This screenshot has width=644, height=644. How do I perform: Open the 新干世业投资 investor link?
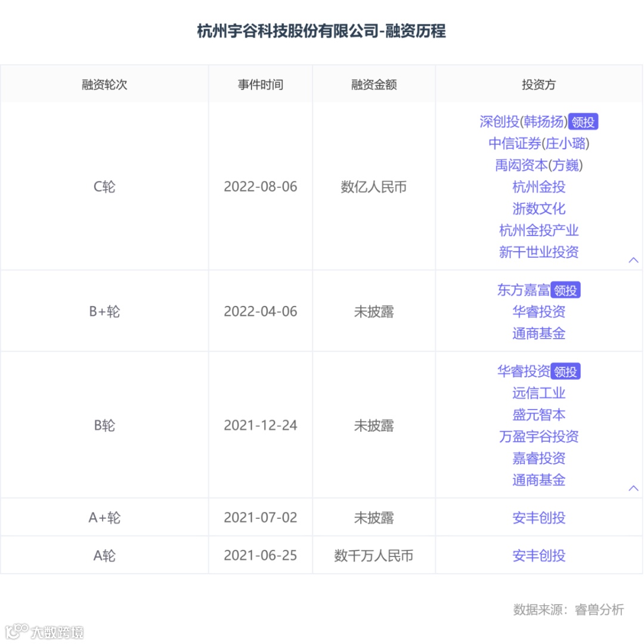tap(539, 252)
